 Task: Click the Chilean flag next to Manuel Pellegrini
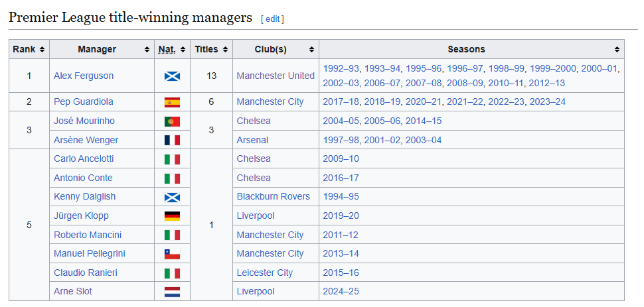coord(172,254)
